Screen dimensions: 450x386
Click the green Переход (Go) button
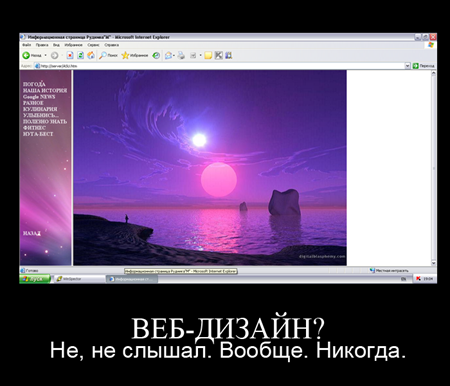click(x=424, y=66)
